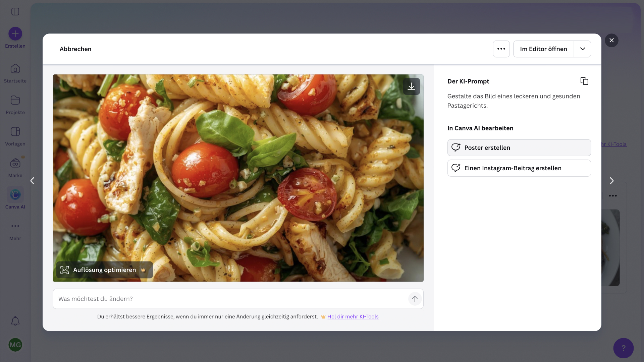The height and width of the screenshot is (362, 644).
Task: Download the generated pasta image
Action: [412, 86]
